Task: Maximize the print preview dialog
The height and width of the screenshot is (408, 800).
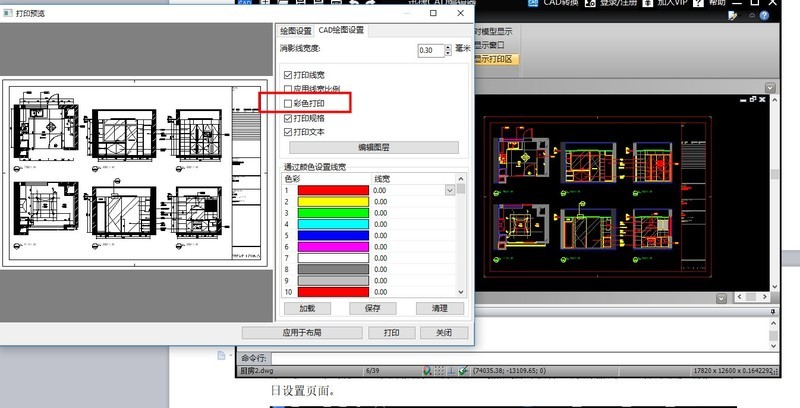Action: (433, 13)
